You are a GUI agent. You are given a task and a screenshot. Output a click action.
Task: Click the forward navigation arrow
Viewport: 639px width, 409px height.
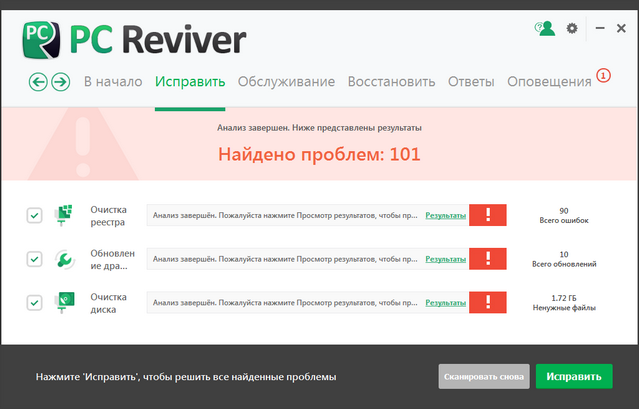coord(60,82)
